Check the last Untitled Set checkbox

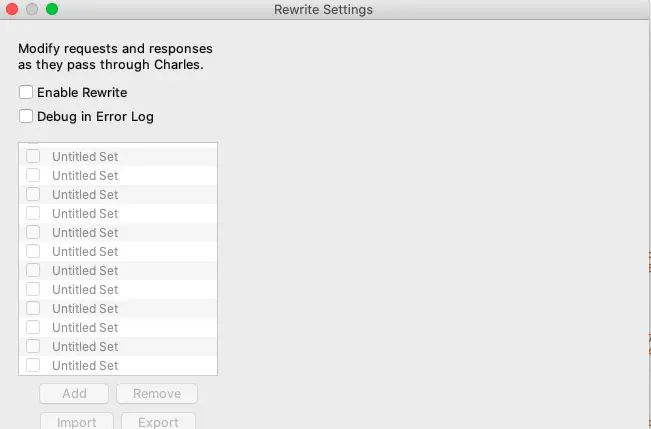coord(33,365)
